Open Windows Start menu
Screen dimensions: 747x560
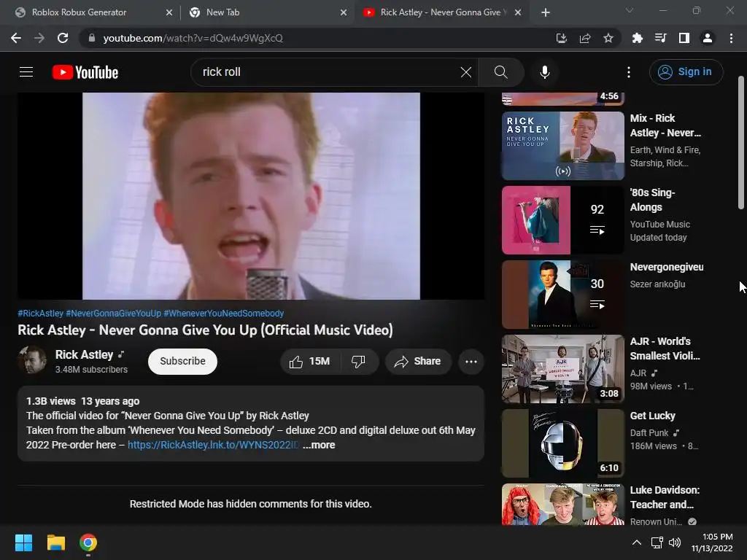tap(23, 542)
